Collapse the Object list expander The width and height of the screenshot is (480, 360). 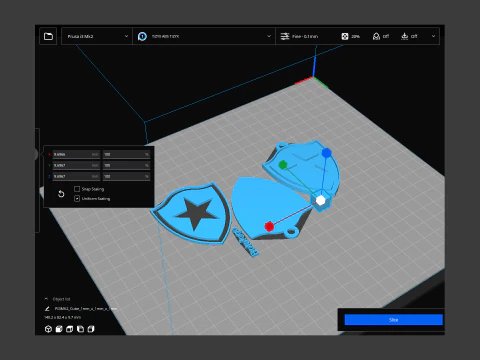(46, 299)
